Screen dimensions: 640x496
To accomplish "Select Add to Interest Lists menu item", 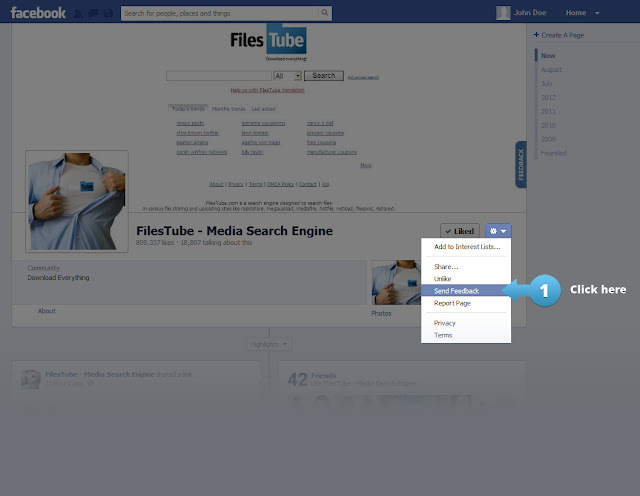I will [466, 247].
